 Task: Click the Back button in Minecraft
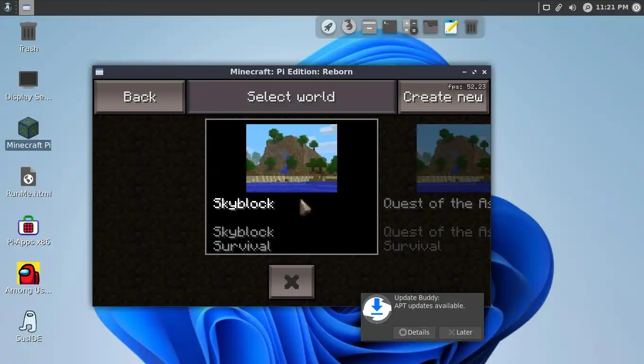tap(140, 97)
